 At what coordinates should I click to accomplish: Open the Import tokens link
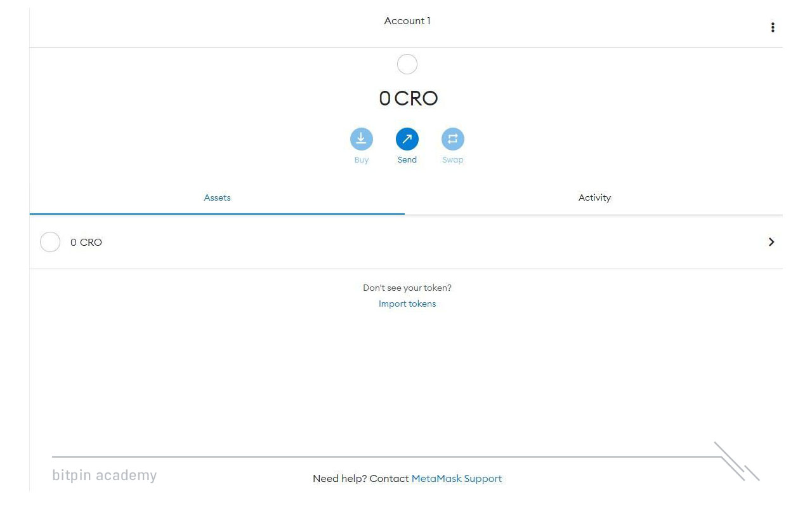point(407,304)
